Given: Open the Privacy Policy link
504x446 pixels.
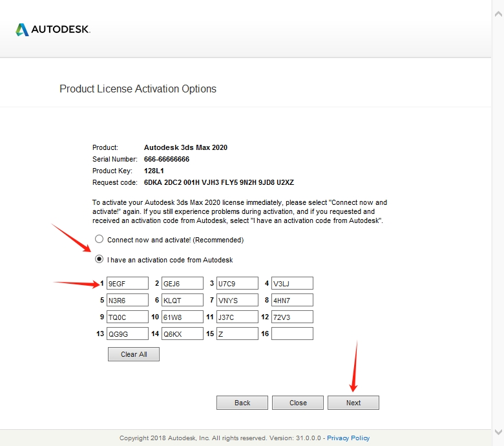Looking at the screenshot, I should 348,438.
